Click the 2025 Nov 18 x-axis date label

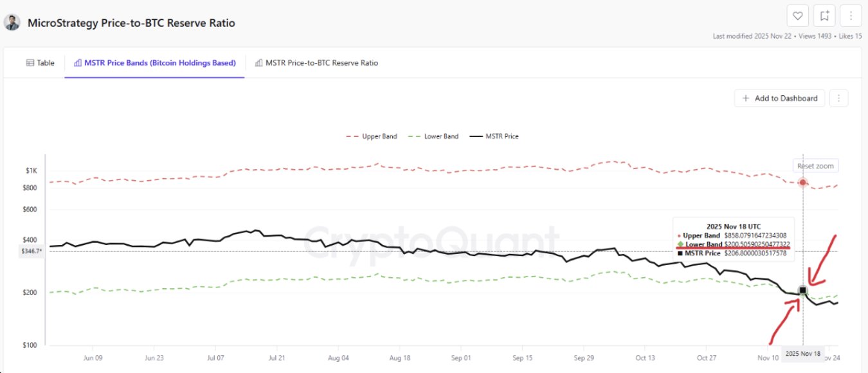802,354
